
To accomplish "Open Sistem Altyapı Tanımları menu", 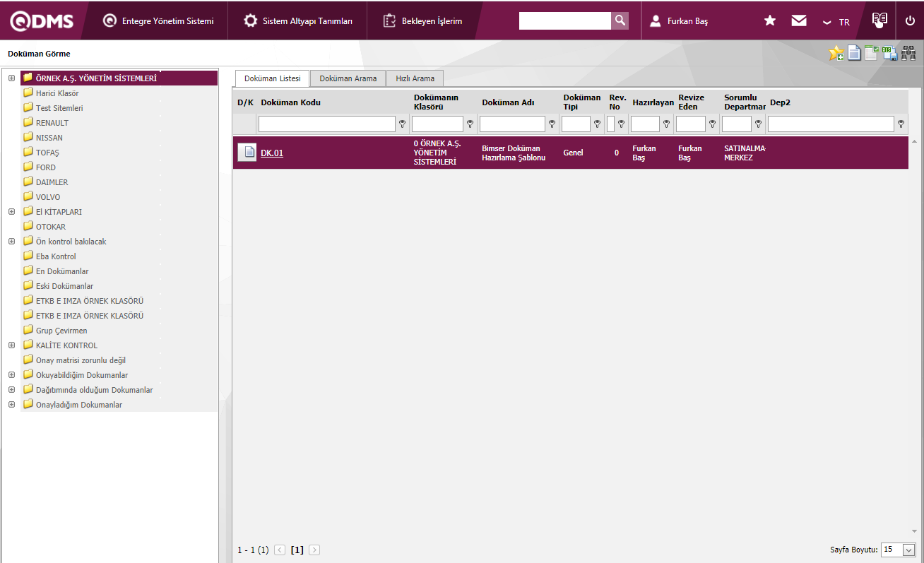I will 298,21.
